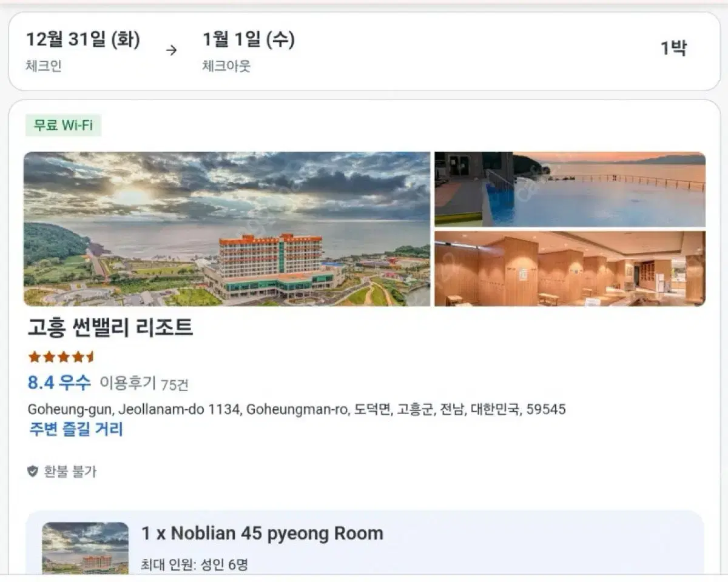
Task: Open the large resort aerial photo
Action: [227, 229]
